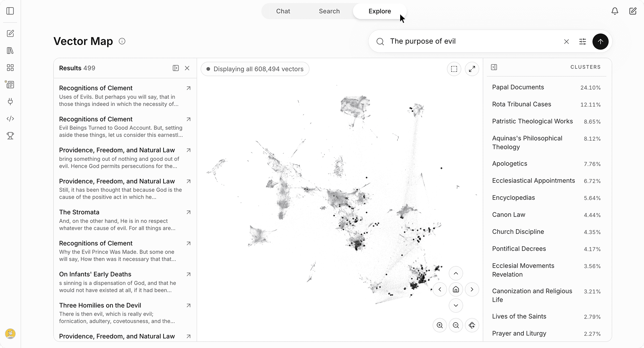Viewport: 644px width, 348px height.
Task: Pan the map up
Action: tap(456, 273)
